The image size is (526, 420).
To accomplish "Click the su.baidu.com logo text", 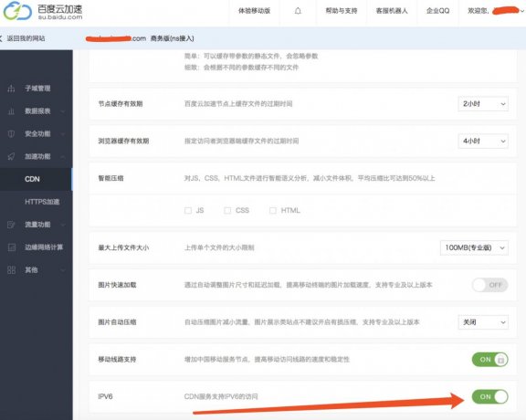I will click(60, 17).
